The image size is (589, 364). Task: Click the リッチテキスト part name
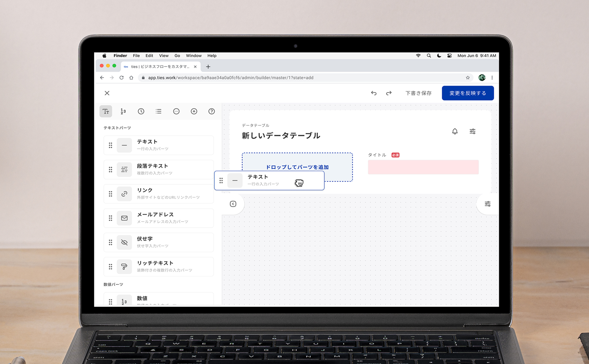coord(155,263)
